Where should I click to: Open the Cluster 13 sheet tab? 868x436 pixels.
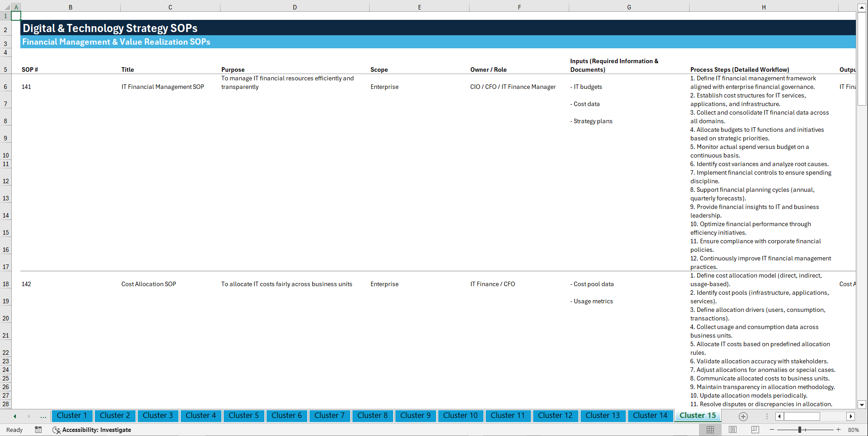[x=603, y=416]
